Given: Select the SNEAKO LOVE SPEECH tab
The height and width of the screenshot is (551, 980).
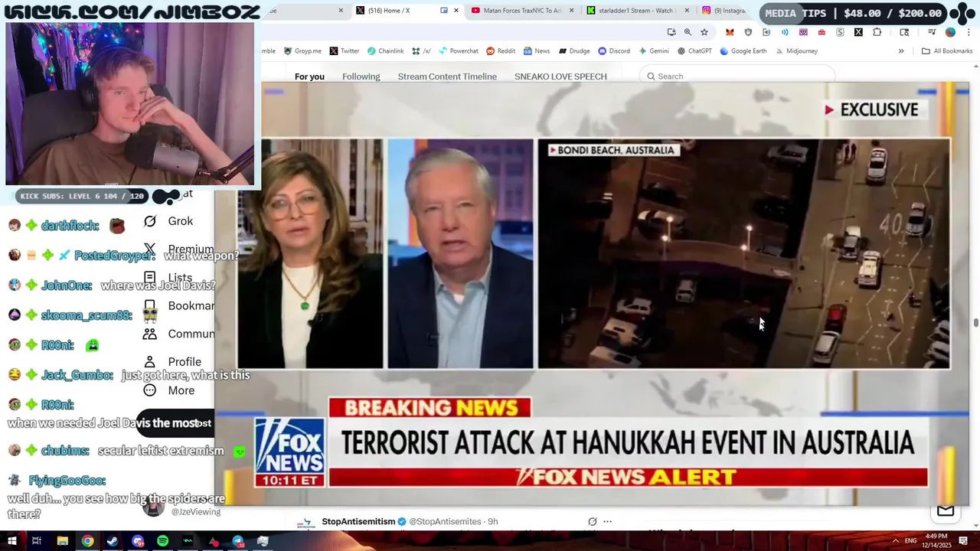Looking at the screenshot, I should pyautogui.click(x=560, y=77).
